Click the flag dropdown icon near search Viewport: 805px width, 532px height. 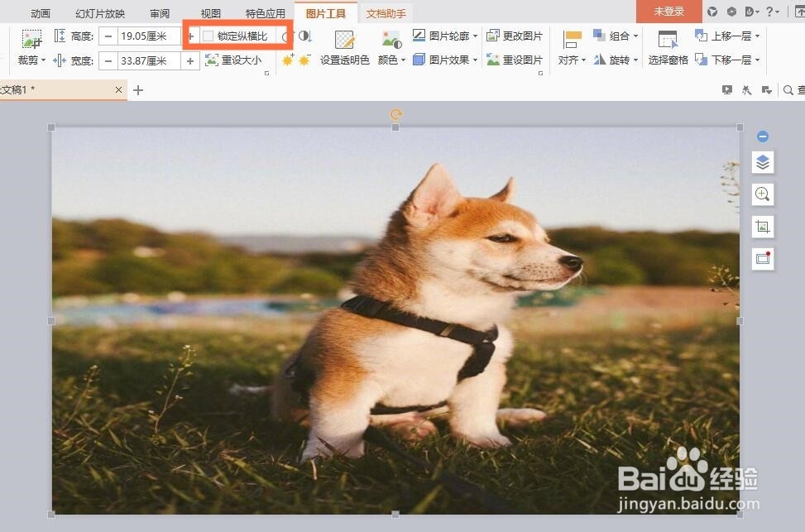coord(766,90)
